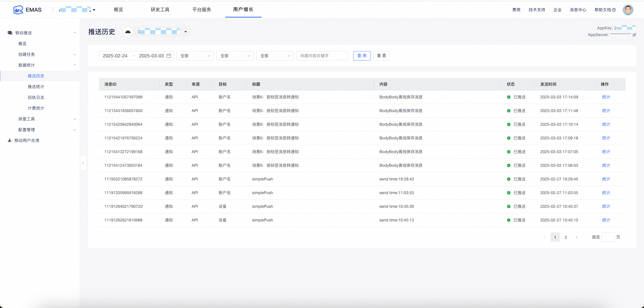The height and width of the screenshot is (308, 644).
Task: Click green status icon for message 11191262621810688
Action: tap(509, 220)
